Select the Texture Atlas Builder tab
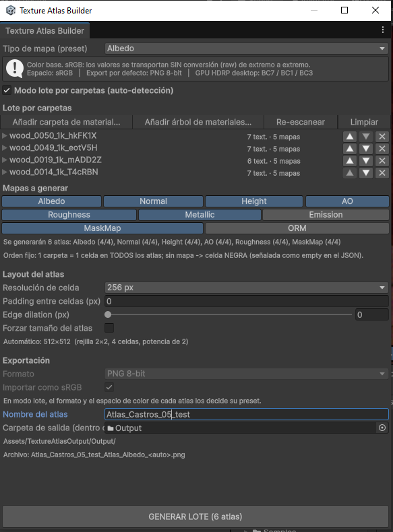The width and height of the screenshot is (393, 532). [44, 30]
